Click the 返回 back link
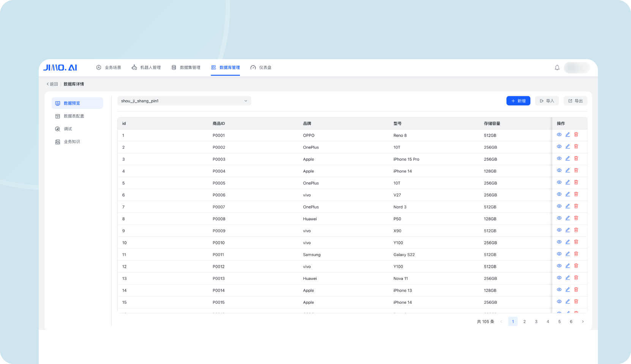The image size is (631, 364). (x=52, y=84)
